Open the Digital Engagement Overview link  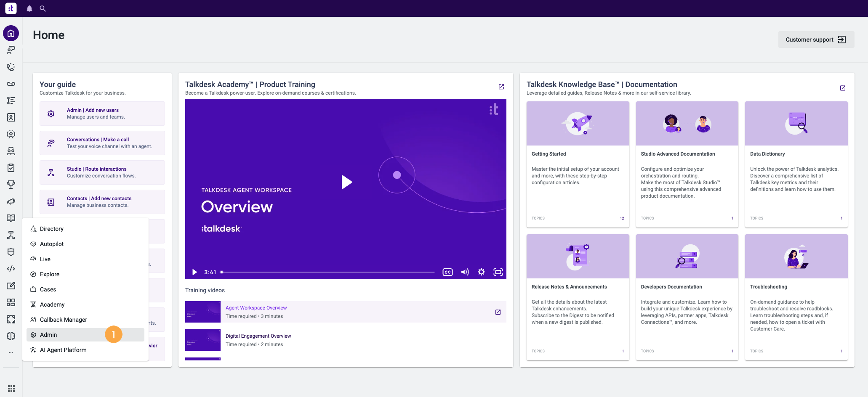(x=258, y=336)
